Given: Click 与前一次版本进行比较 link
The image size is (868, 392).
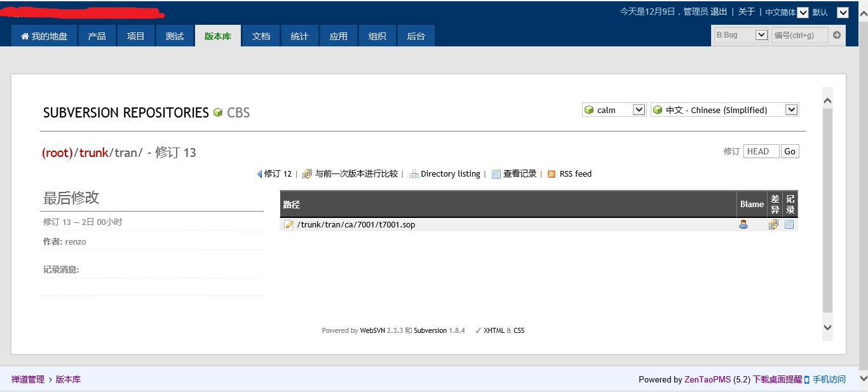Looking at the screenshot, I should [x=356, y=174].
